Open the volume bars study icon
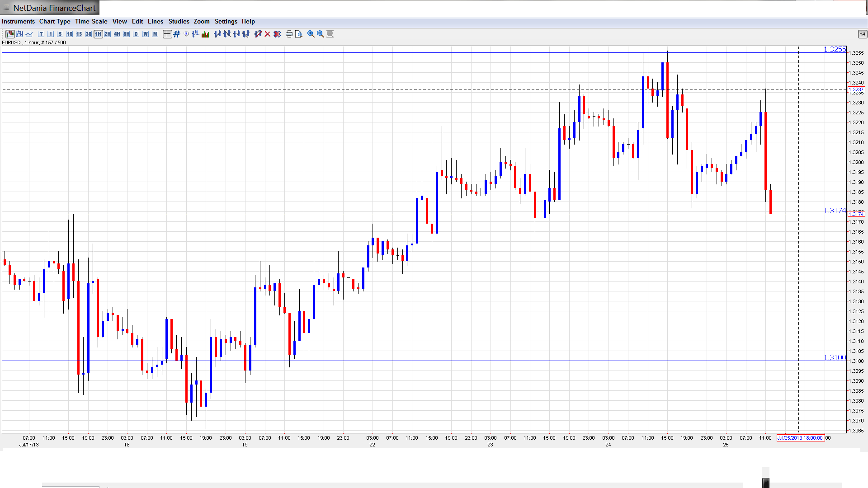The width and height of the screenshot is (868, 488). click(205, 34)
